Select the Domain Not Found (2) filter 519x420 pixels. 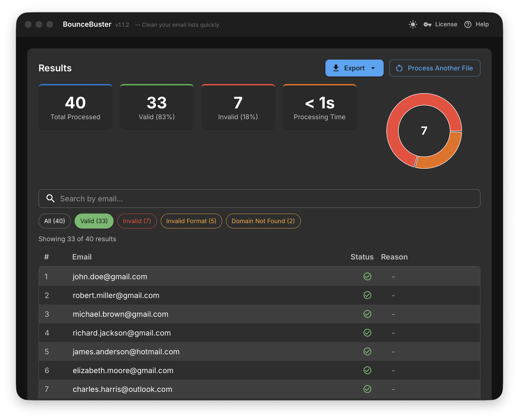pyautogui.click(x=263, y=221)
